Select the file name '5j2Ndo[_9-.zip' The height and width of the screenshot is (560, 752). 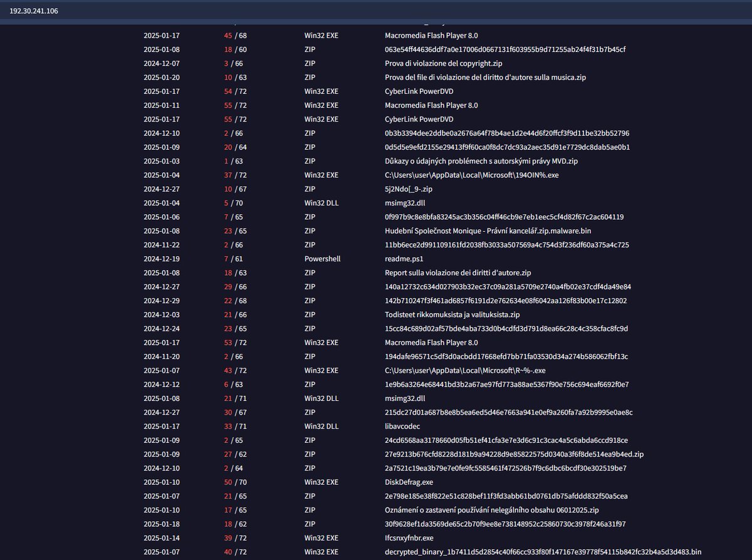point(410,189)
